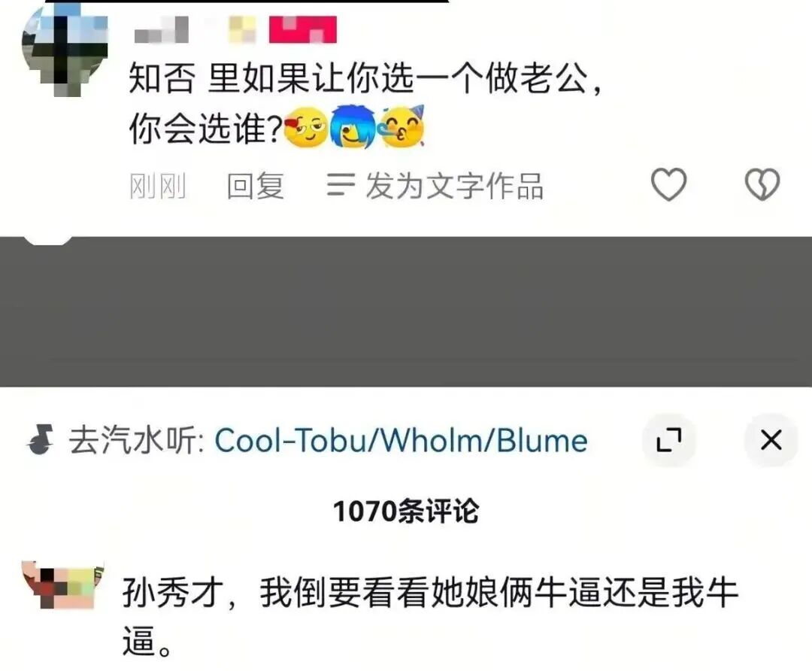Screen dimensions: 812x671
Task: Expand the comments panel to full screen
Action: click(668, 440)
